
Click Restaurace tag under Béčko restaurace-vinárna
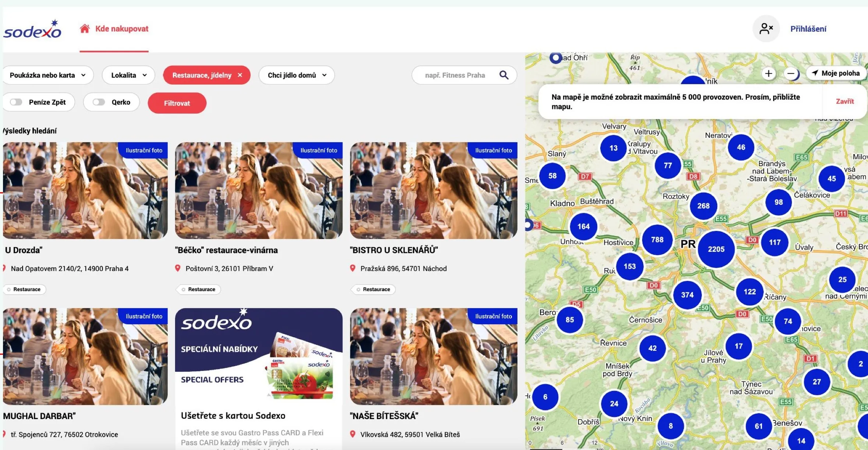(198, 289)
